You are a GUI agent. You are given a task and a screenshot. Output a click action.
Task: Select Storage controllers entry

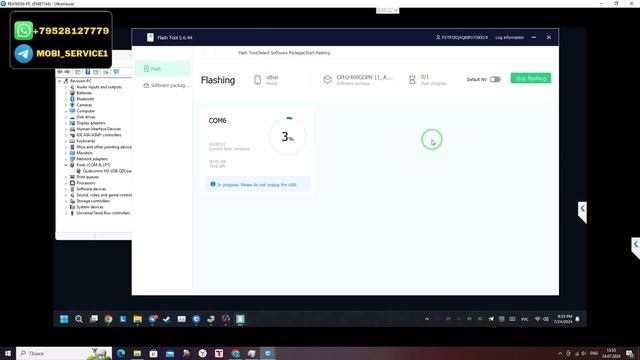coord(93,201)
